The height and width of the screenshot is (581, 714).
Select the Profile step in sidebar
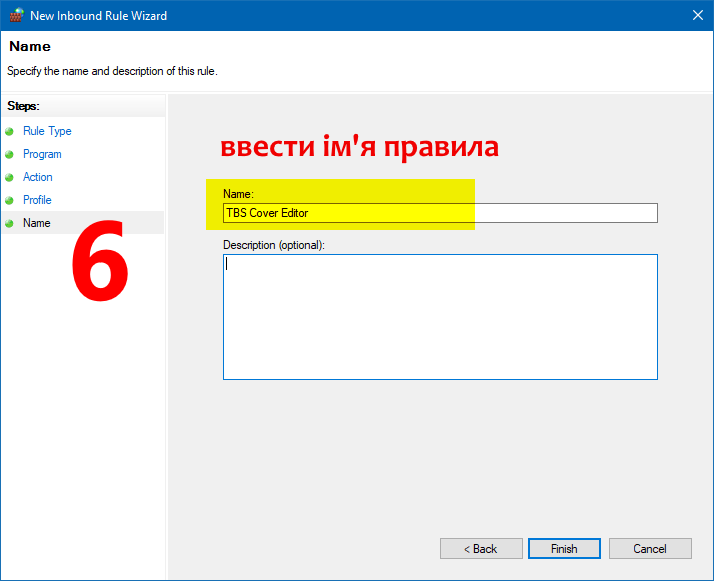(37, 200)
